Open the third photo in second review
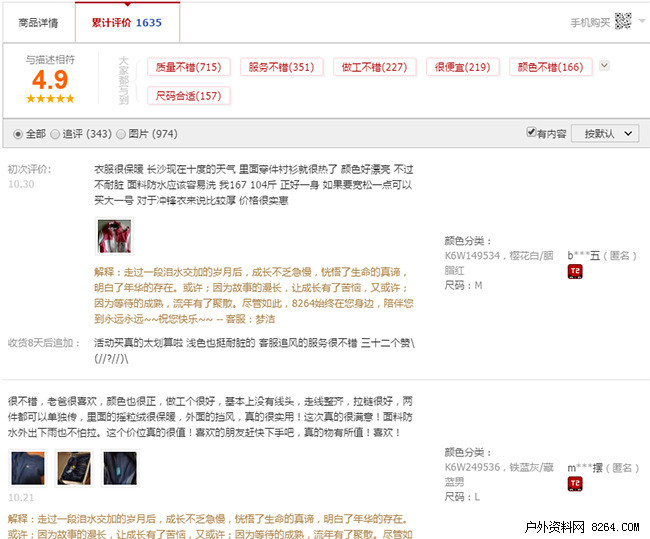Viewport: 650px width, 539px height. 120,468
